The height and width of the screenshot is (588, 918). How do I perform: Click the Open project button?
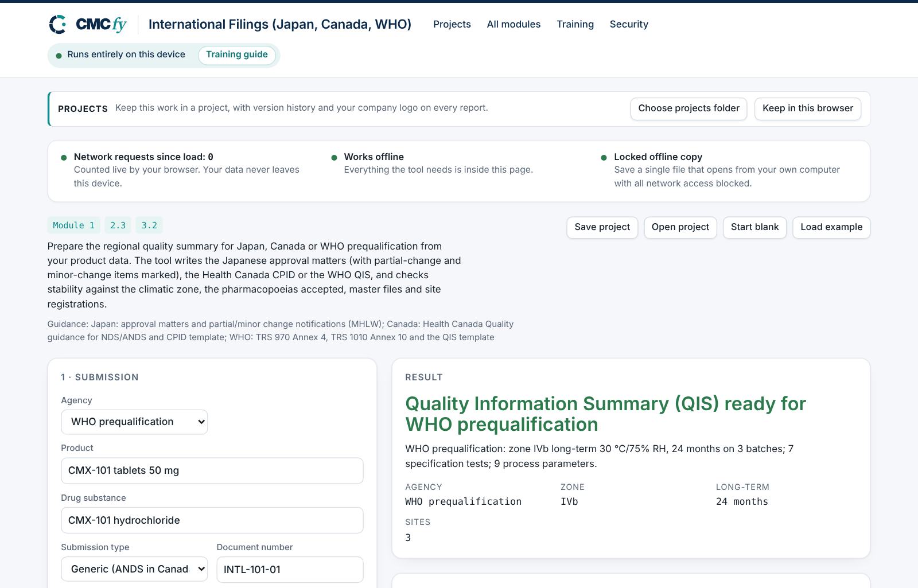680,227
